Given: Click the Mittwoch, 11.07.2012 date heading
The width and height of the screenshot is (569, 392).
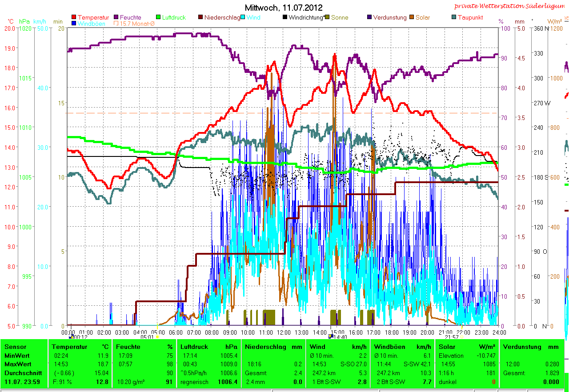Looking at the screenshot, I should pos(284,8).
